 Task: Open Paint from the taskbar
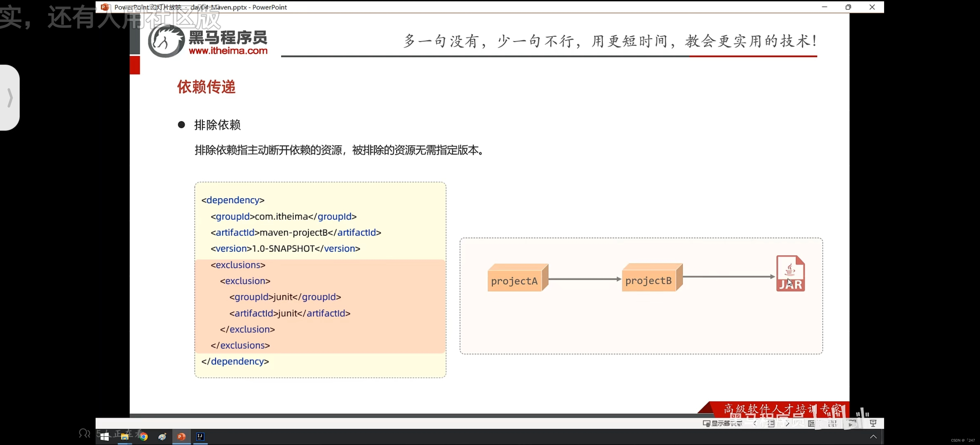coord(162,437)
